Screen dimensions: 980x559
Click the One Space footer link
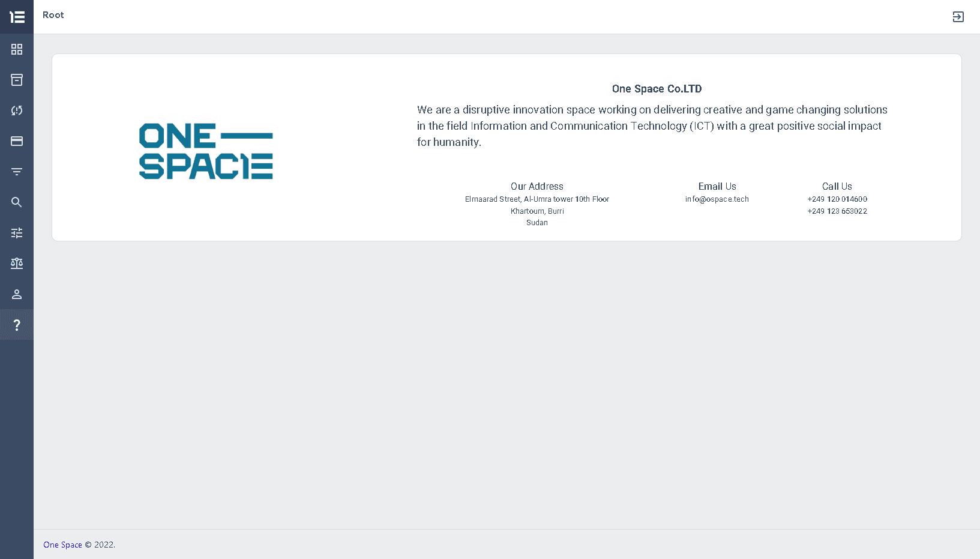(62, 545)
